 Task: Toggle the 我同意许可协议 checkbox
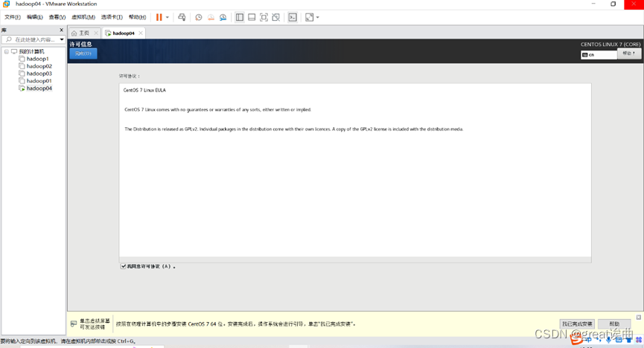click(123, 266)
